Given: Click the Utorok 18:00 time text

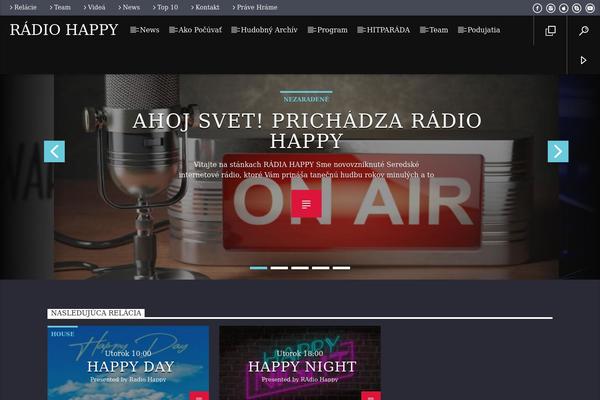Looking at the screenshot, I should [x=300, y=353].
